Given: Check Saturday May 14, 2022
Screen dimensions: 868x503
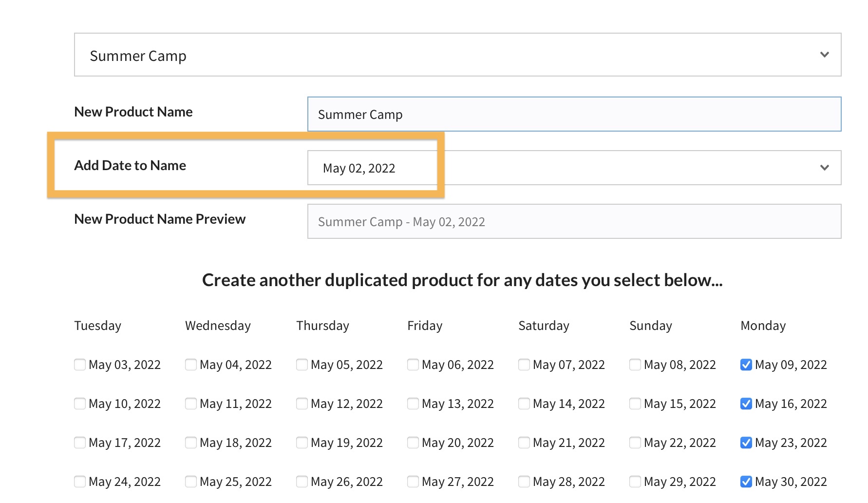Looking at the screenshot, I should (524, 404).
